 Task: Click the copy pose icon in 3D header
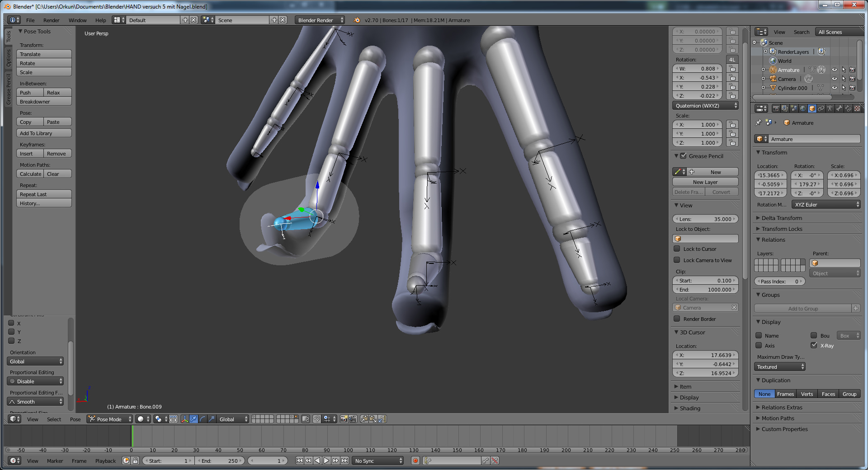[x=364, y=419]
